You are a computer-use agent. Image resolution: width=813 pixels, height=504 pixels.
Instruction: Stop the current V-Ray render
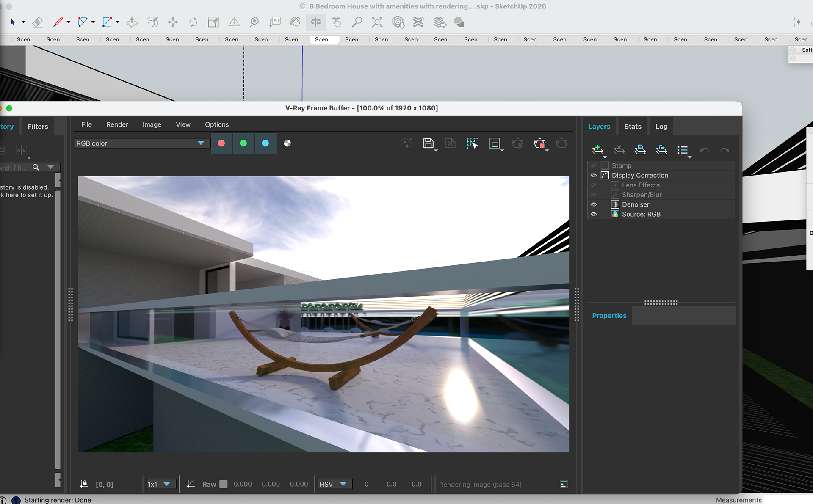(x=539, y=143)
